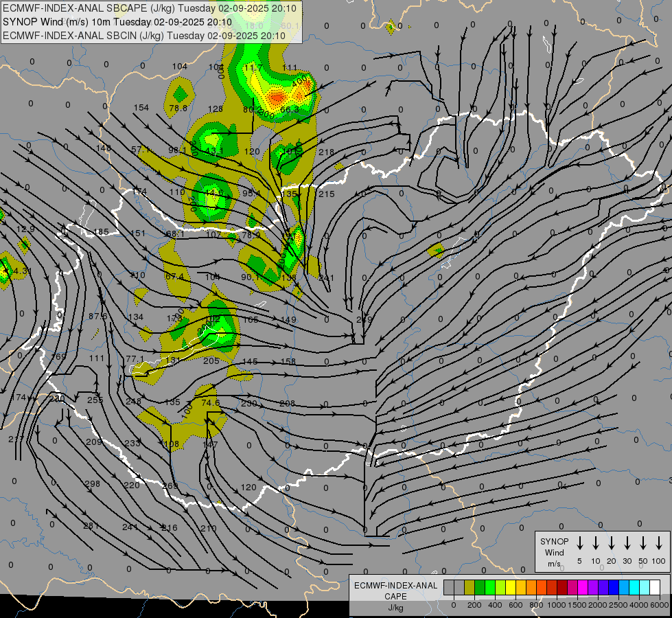Image resolution: width=672 pixels, height=618 pixels.
Task: Click the 100 m/s wind arrow in legend
Action: [x=659, y=543]
